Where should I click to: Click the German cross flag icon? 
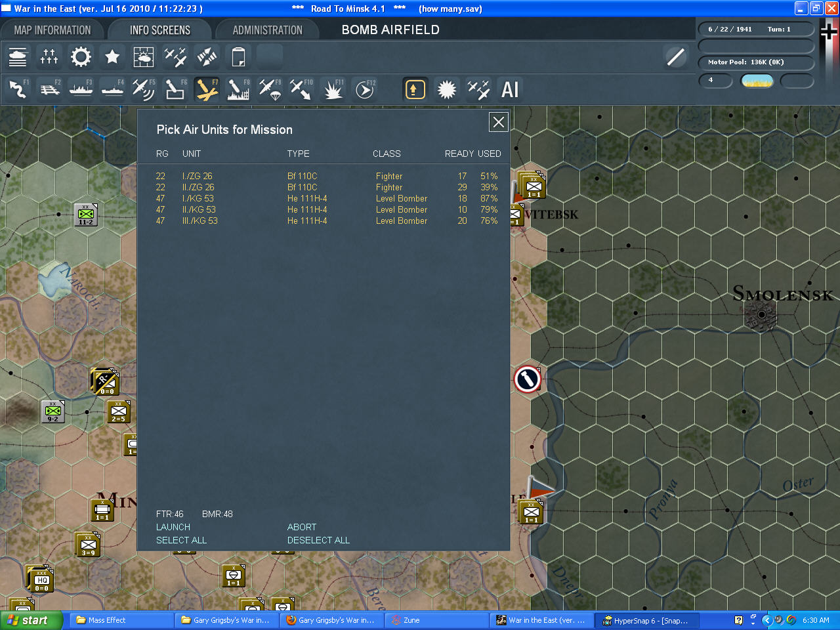[829, 30]
